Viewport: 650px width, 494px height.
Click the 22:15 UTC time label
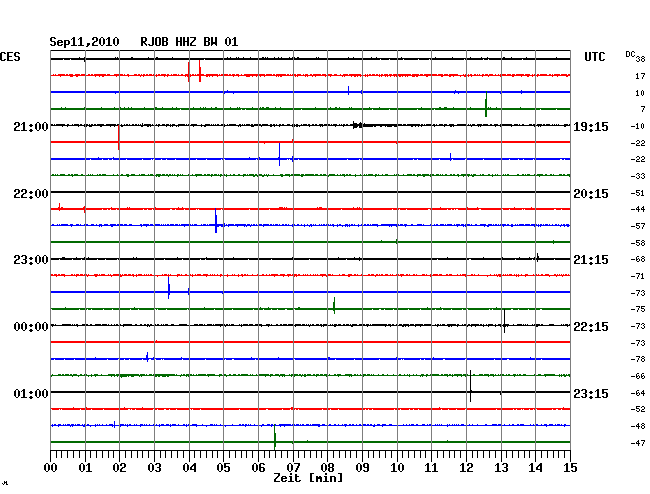pyautogui.click(x=591, y=327)
